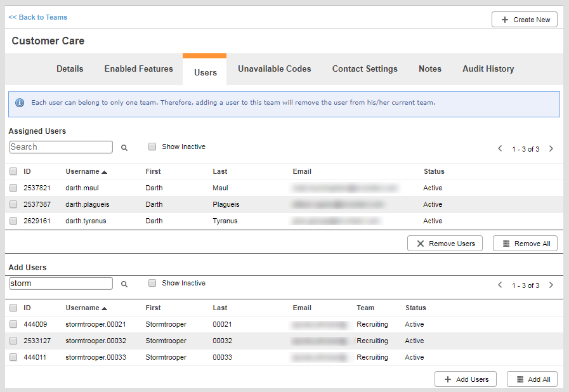
Task: Click username darth.maul
Action: (82, 188)
